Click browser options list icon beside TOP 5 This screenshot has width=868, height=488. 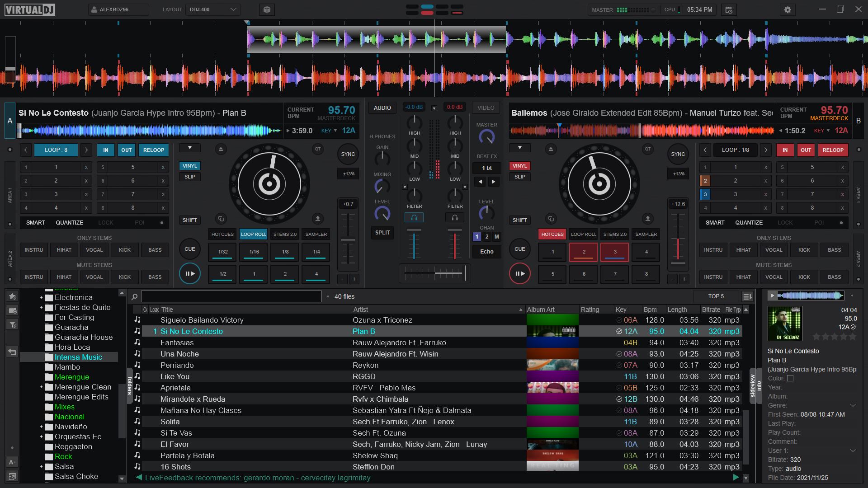tap(747, 297)
